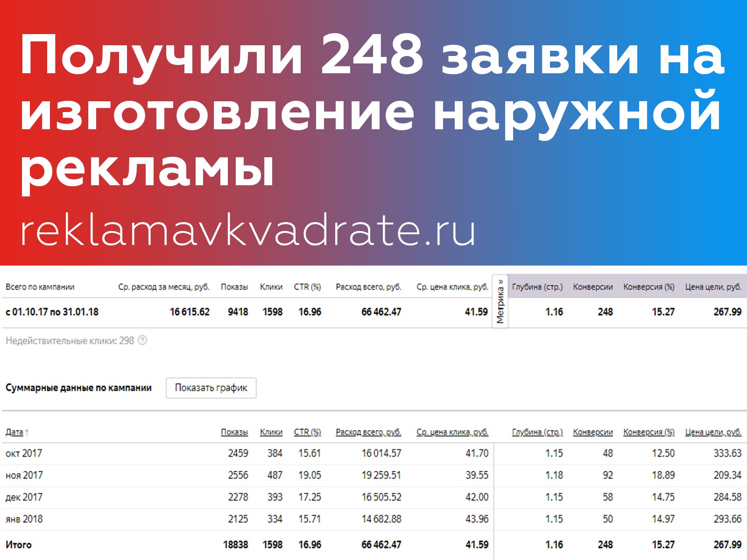Sort by underlined Цена цели, руб. header
Viewport: 747px width, 560px height.
click(713, 432)
